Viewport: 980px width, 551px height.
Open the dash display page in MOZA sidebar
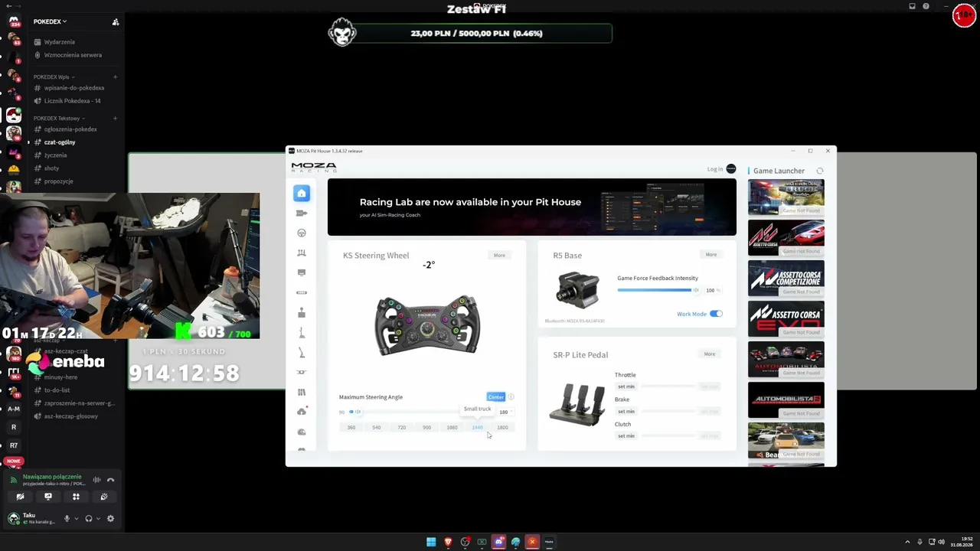[x=302, y=272]
